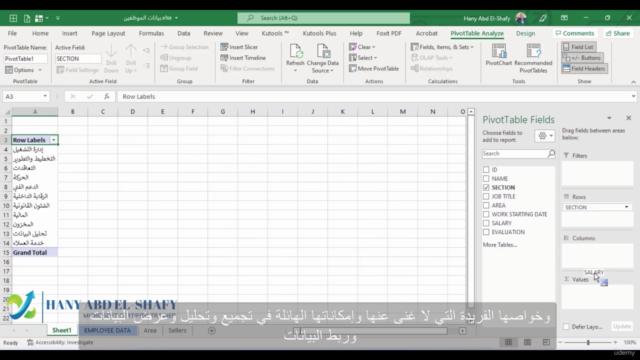The height and width of the screenshot is (360, 640).
Task: Open the Select dropdown in Actions
Action: tap(376, 58)
